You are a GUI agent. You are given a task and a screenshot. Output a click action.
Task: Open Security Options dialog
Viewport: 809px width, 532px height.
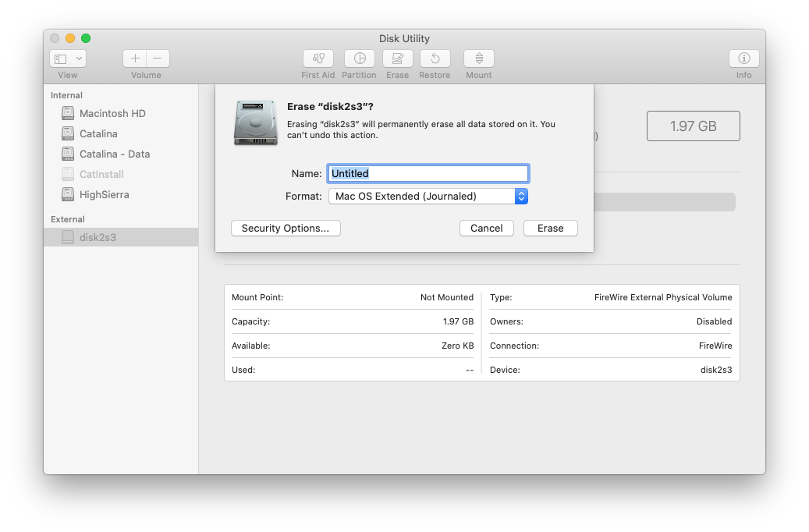click(x=286, y=228)
